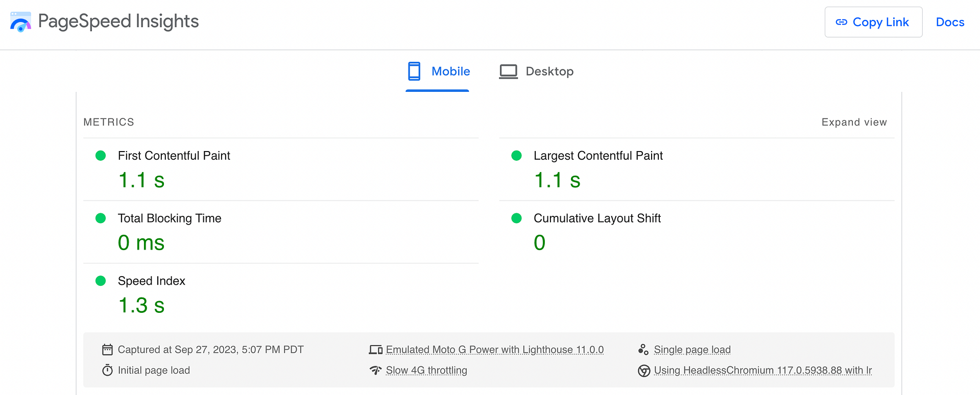Click the Cumulative Layout Shift value 0

[x=540, y=243]
